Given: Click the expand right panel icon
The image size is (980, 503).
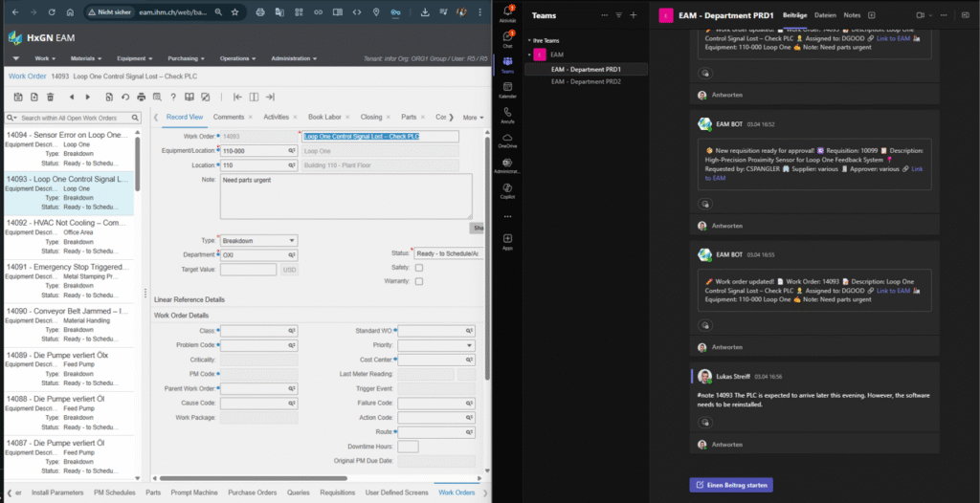Looking at the screenshot, I should pos(270,97).
